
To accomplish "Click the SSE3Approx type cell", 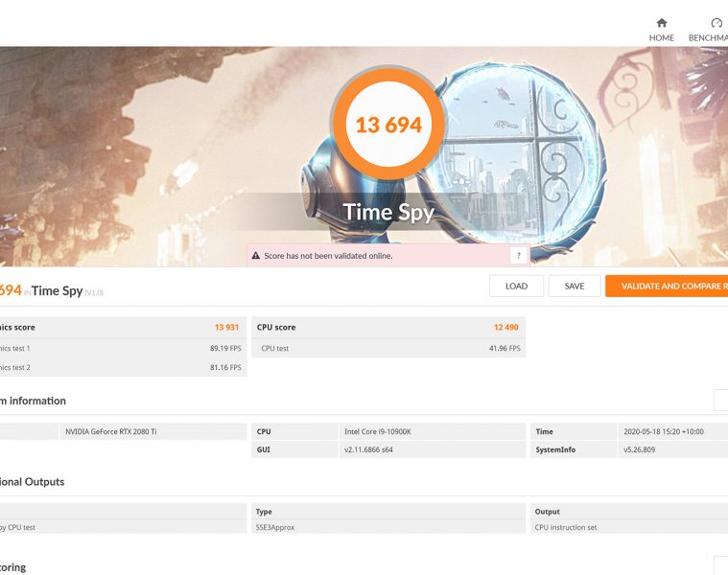I will pyautogui.click(x=275, y=528).
